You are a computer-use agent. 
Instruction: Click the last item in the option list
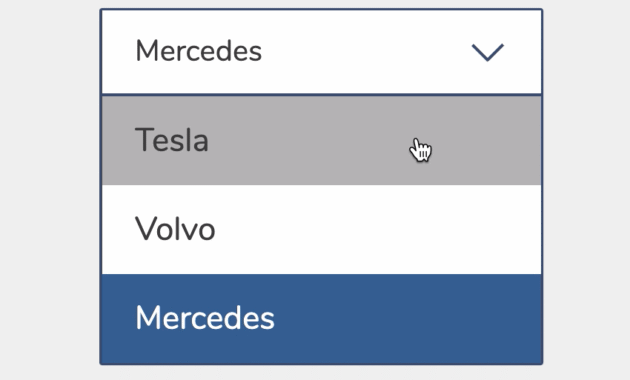tap(321, 319)
